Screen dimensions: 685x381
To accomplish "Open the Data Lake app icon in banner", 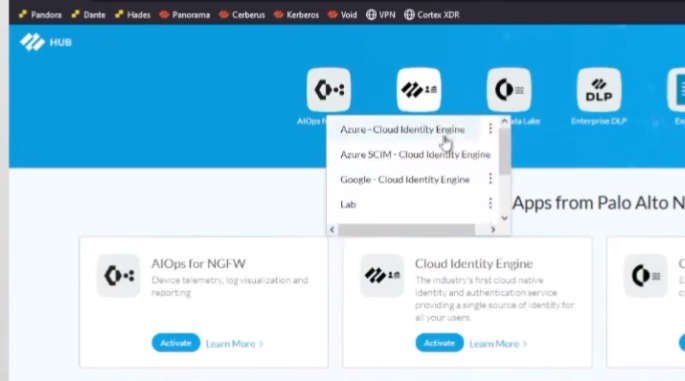I will [x=509, y=90].
